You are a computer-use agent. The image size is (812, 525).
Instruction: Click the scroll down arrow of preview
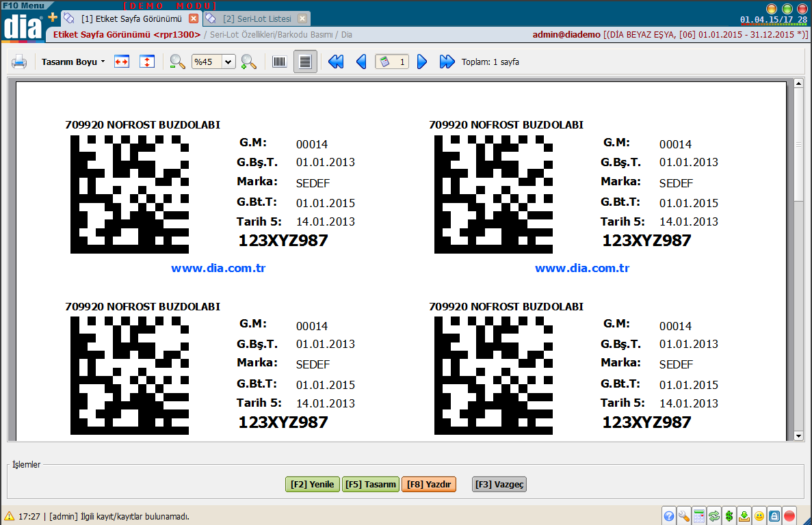(x=798, y=436)
